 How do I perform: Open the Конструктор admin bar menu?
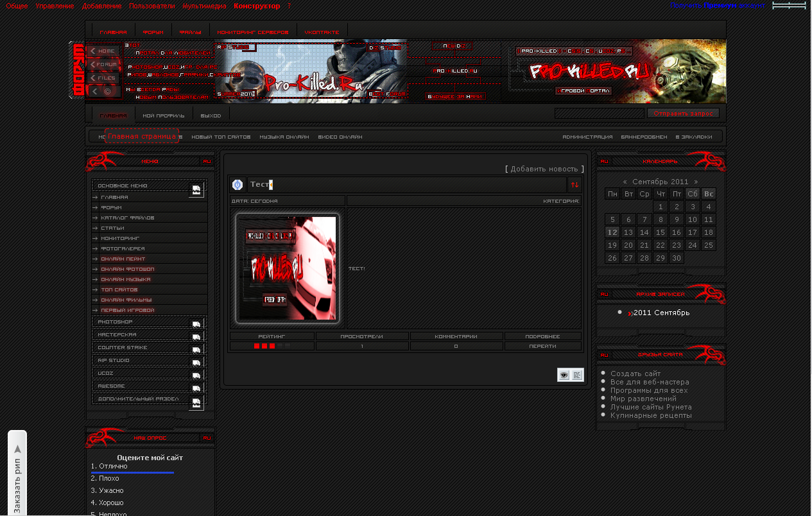point(257,6)
